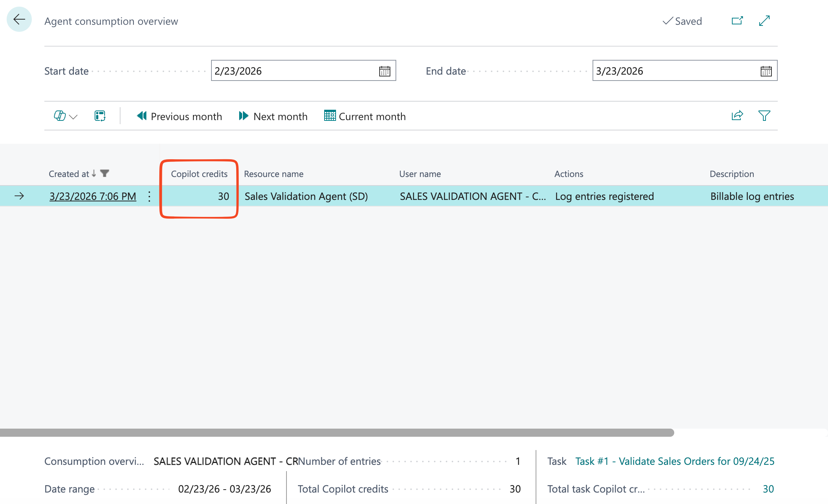Toggle the filter pane funnel icon
This screenshot has width=828, height=504.
[x=764, y=116]
